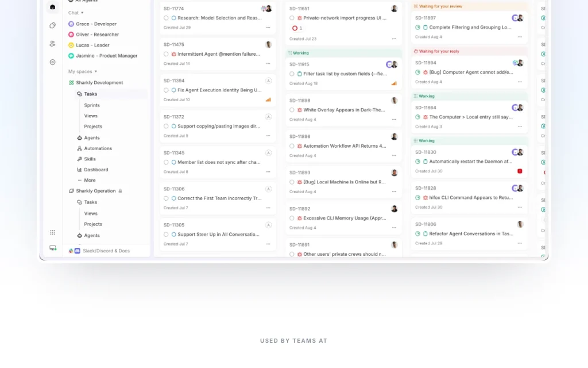
Task: Open Automations in sidebar
Action: click(x=98, y=148)
